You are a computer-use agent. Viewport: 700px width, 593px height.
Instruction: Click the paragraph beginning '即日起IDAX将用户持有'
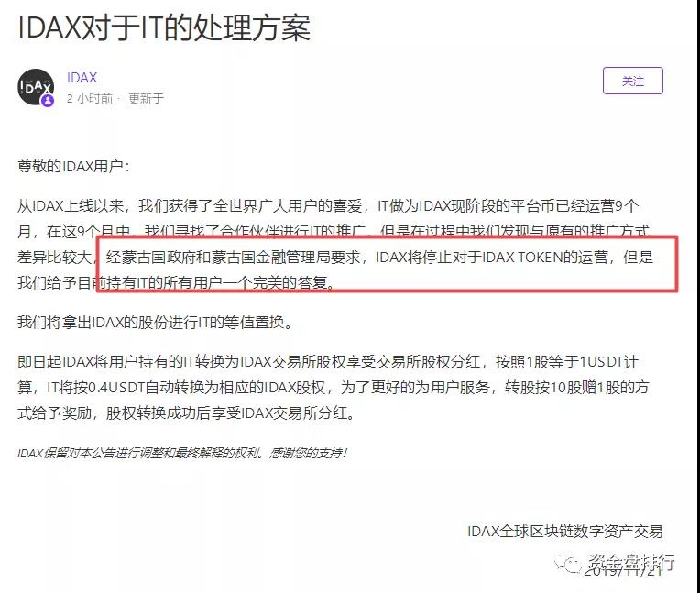(x=333, y=387)
